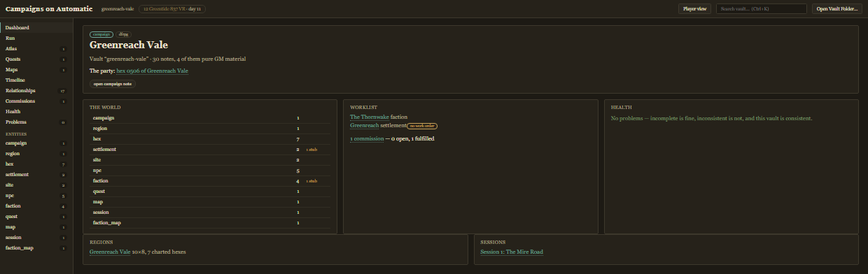
Task: Open the 1 commission link
Action: click(367, 139)
